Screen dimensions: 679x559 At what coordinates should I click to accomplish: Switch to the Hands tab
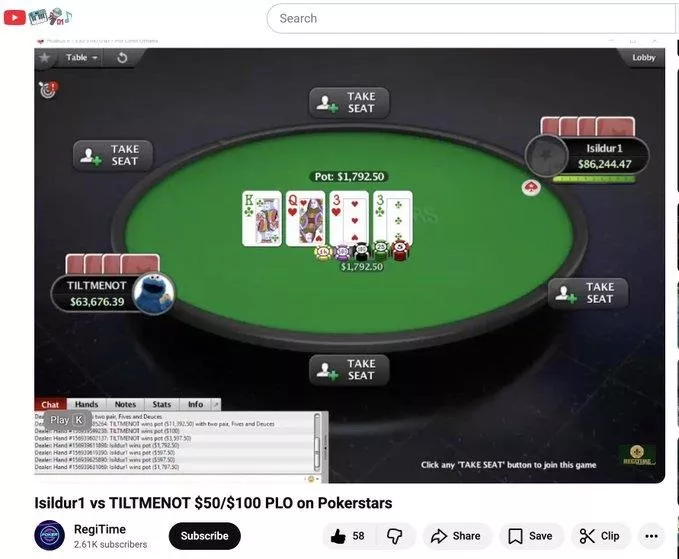coord(86,404)
